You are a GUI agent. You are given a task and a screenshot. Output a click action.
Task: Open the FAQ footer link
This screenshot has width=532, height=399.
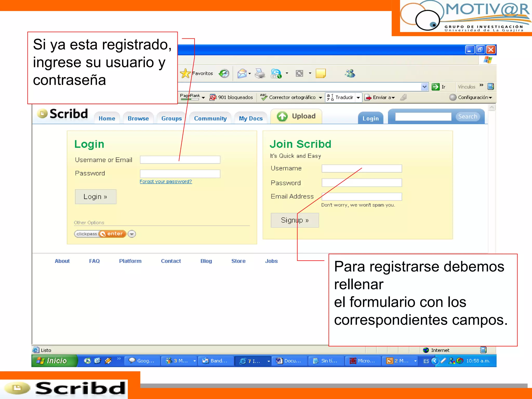pos(94,261)
